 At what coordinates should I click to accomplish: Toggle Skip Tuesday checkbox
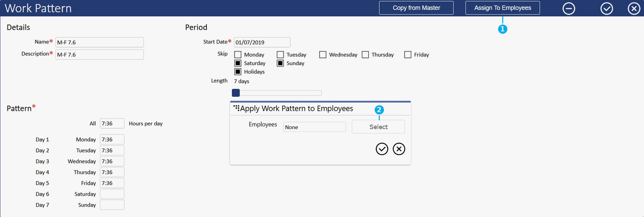(281, 54)
